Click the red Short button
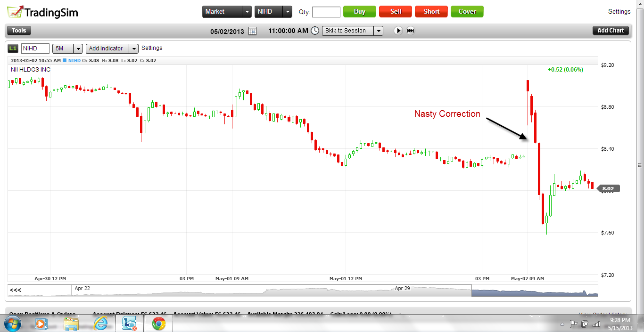Image resolution: width=644 pixels, height=332 pixels. pyautogui.click(x=431, y=12)
